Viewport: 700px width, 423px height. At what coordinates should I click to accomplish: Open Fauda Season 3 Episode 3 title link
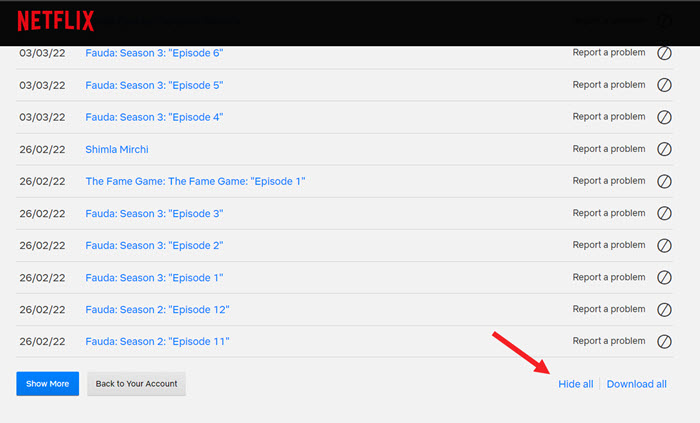pos(154,214)
